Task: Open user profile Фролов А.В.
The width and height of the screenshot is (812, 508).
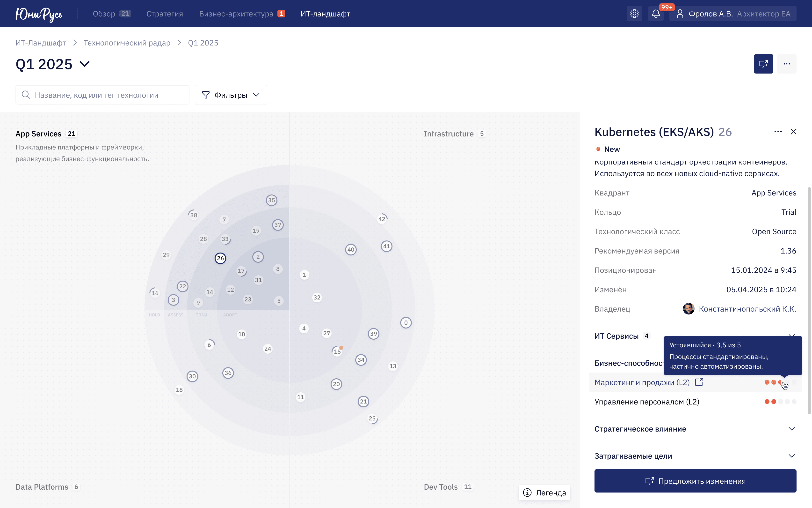Action: 733,14
